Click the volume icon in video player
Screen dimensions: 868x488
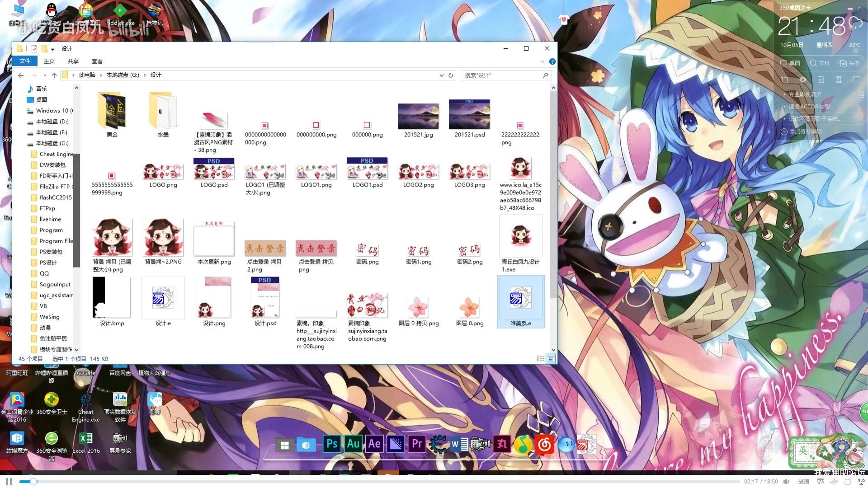[787, 482]
